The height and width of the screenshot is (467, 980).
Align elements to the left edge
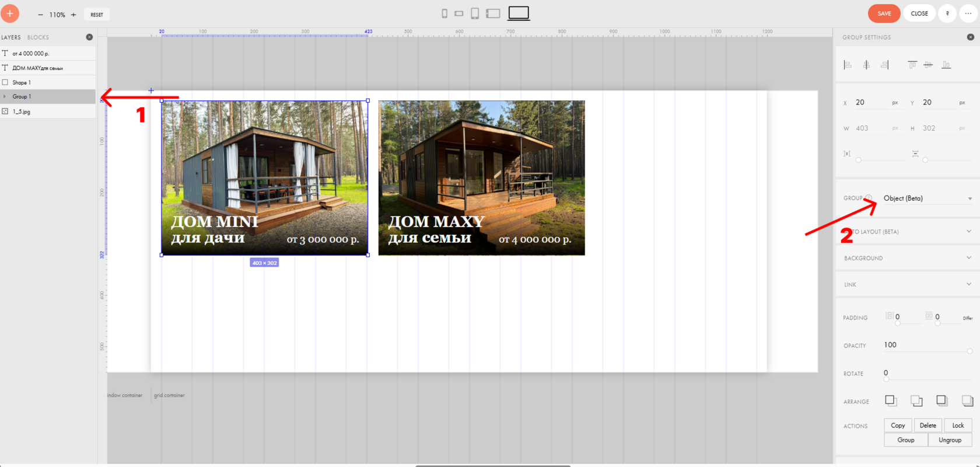(848, 65)
